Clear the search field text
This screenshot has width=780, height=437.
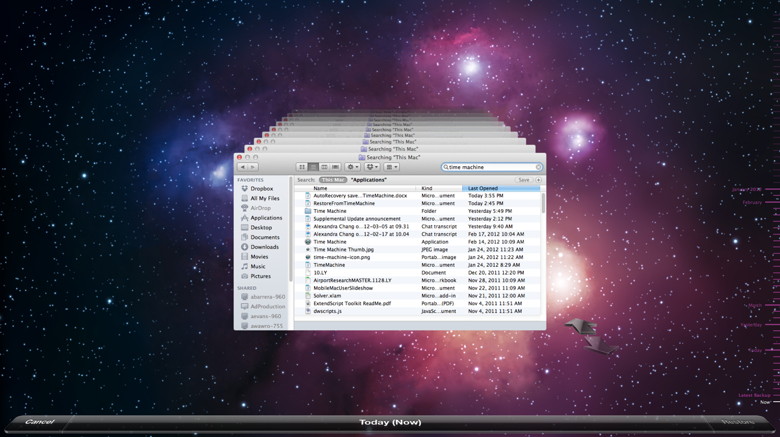[538, 167]
